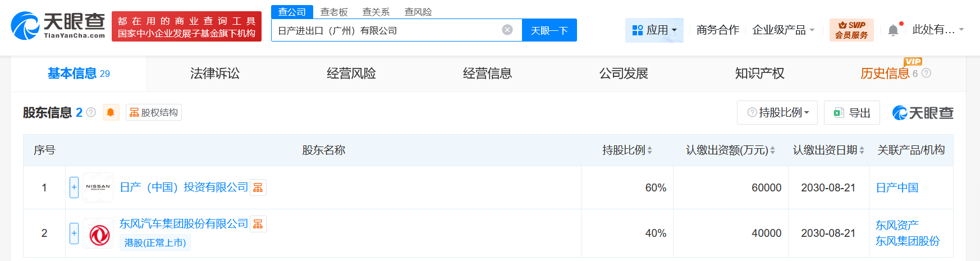This screenshot has width=980, height=261.
Task: Clear the search box with the X icon
Action: coord(507,30)
